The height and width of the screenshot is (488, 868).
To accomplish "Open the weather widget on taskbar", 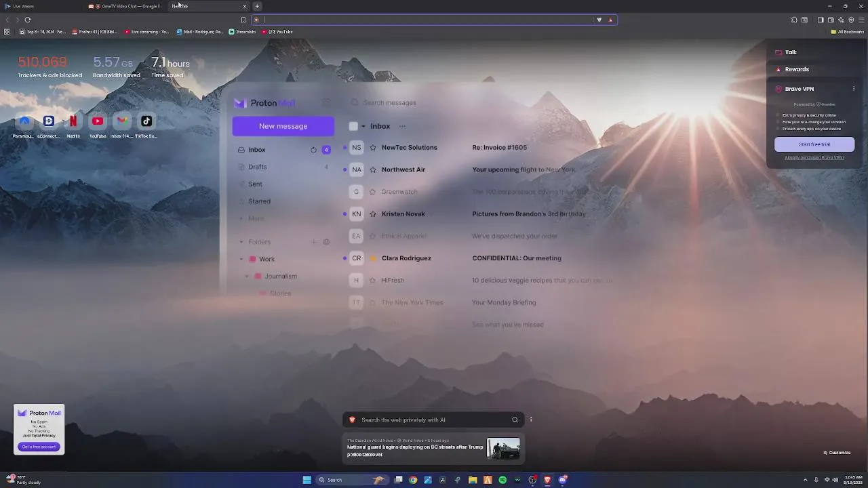I will coord(23,480).
